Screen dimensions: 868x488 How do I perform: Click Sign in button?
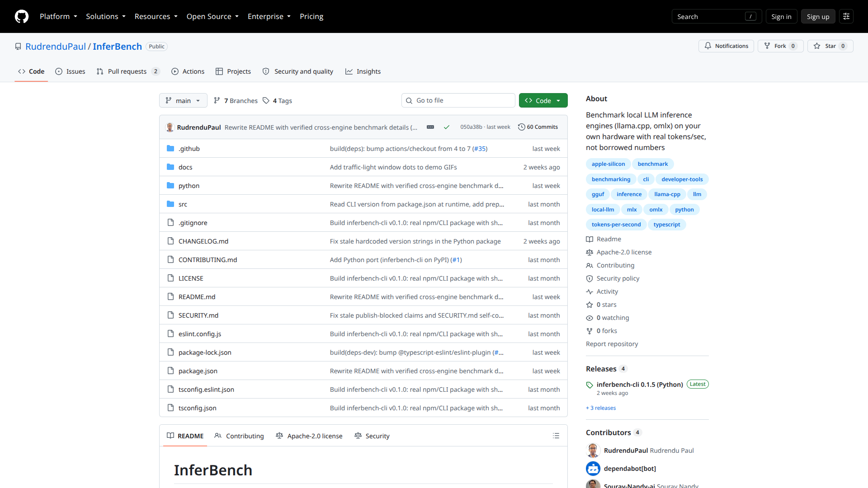tap(781, 16)
